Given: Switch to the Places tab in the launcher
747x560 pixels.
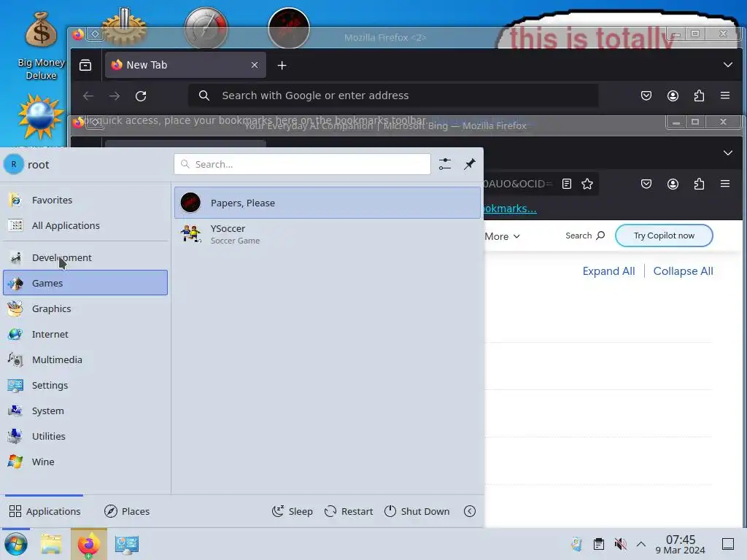Looking at the screenshot, I should (127, 511).
